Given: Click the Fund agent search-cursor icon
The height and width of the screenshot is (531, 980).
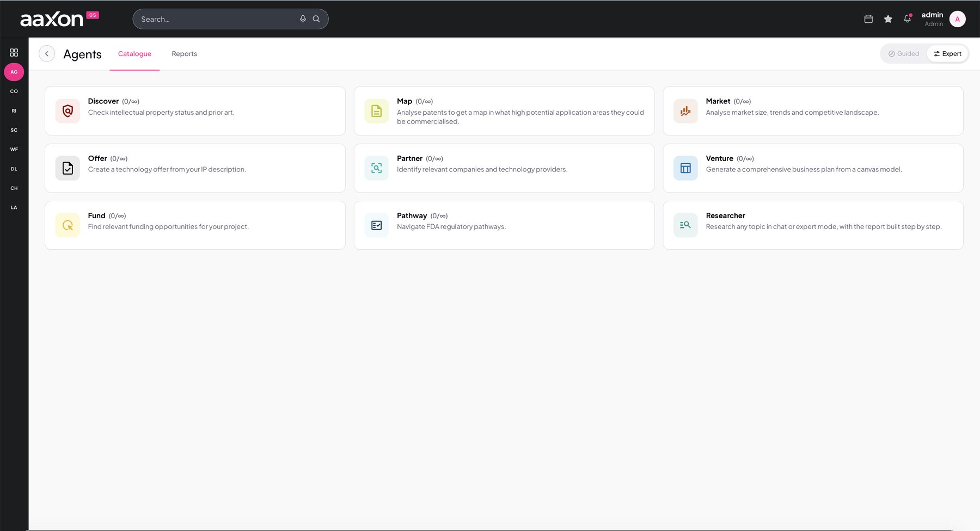Looking at the screenshot, I should [68, 225].
